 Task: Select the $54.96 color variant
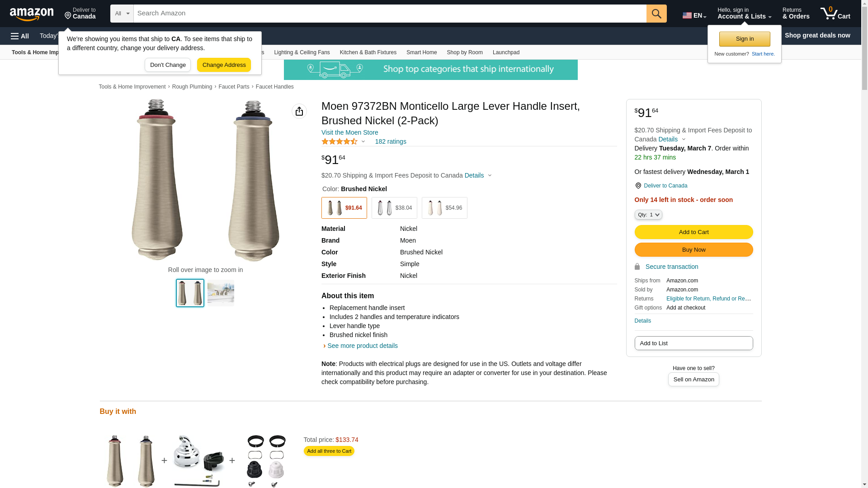point(444,208)
